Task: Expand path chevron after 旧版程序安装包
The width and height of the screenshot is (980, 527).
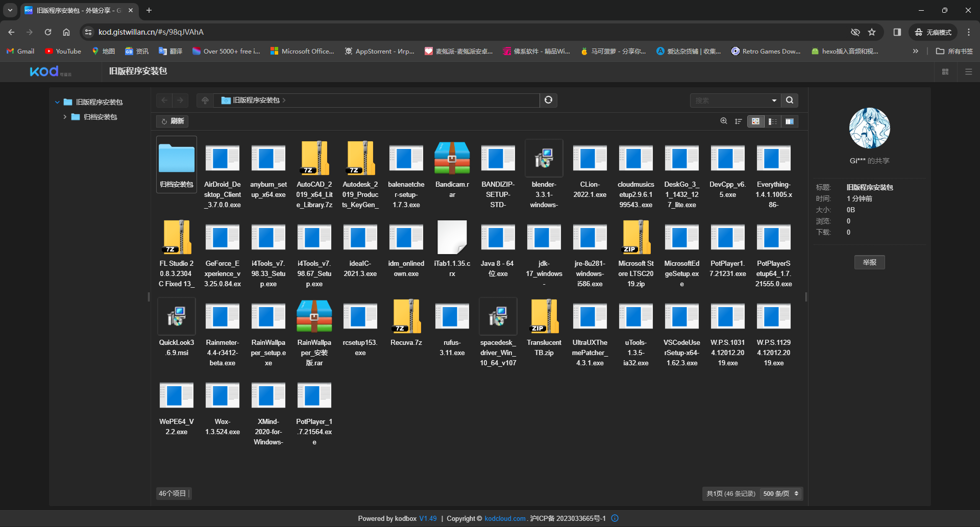Action: [x=284, y=100]
